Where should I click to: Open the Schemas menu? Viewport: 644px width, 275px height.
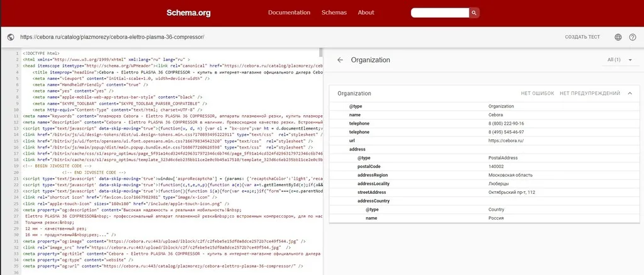point(334,13)
